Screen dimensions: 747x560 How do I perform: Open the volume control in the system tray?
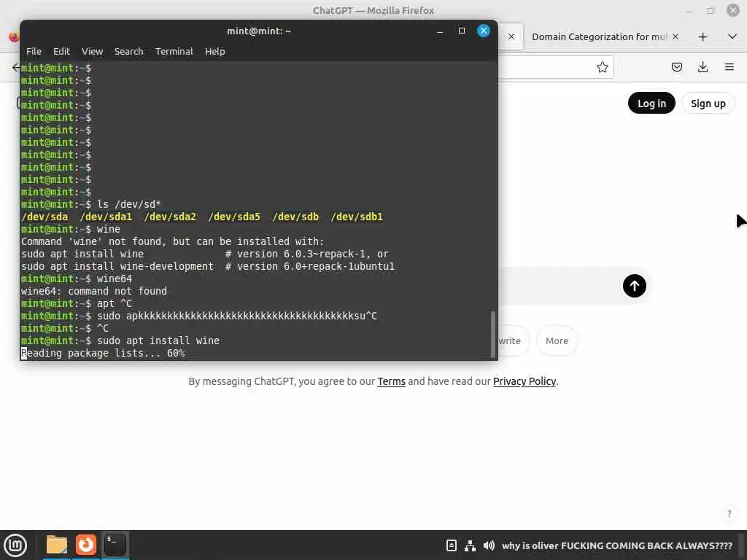click(x=489, y=545)
